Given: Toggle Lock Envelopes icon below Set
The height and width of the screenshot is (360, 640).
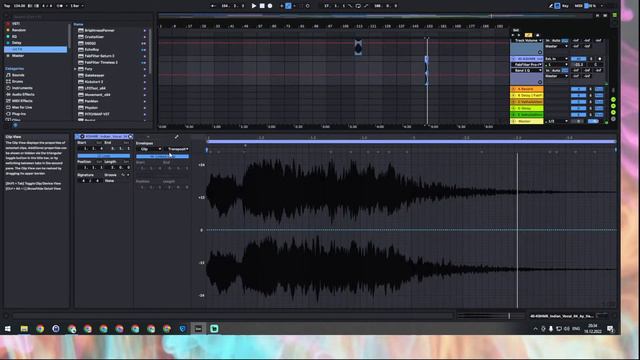Looking at the screenshot, I should point(537,35).
